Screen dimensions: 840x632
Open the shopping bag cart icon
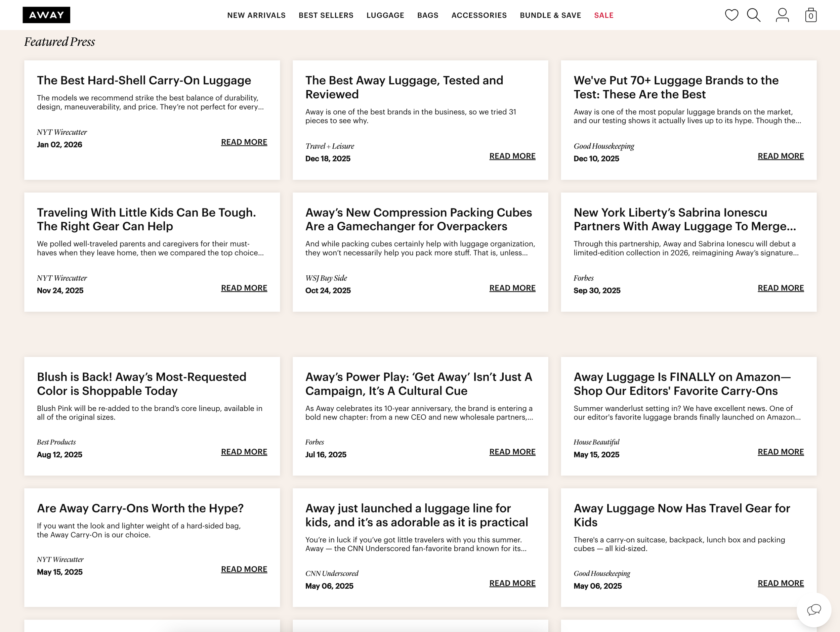tap(810, 15)
